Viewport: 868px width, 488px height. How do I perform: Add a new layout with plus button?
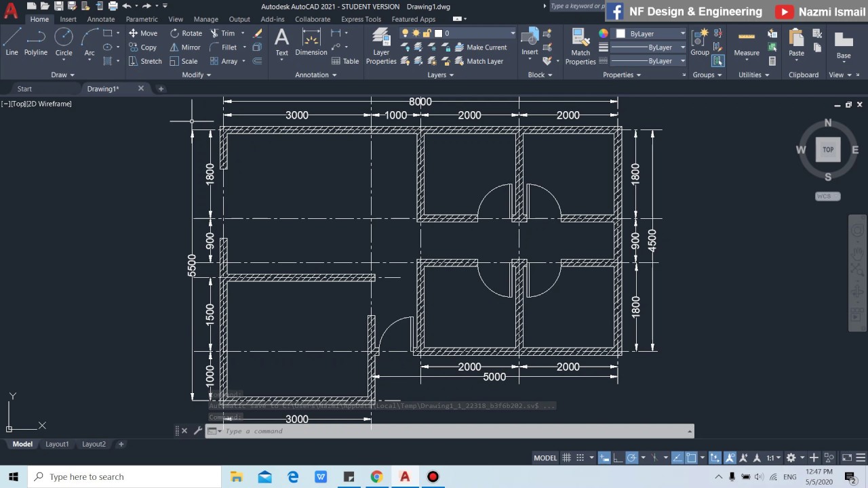coord(121,444)
